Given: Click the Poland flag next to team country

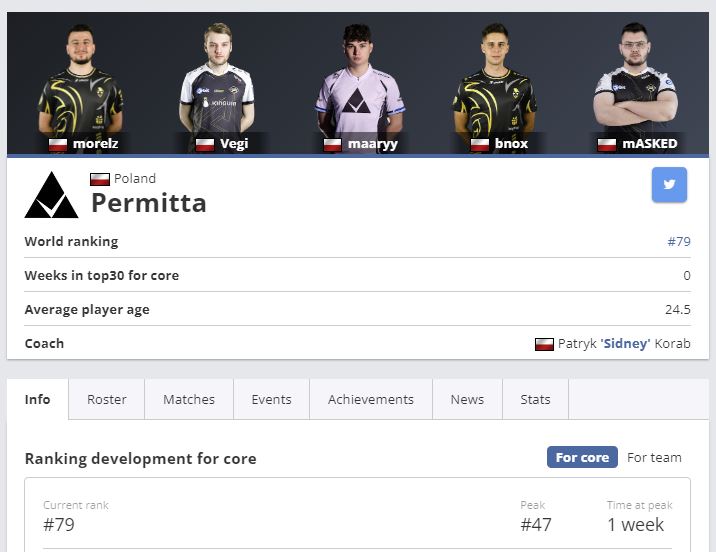Looking at the screenshot, I should [100, 179].
